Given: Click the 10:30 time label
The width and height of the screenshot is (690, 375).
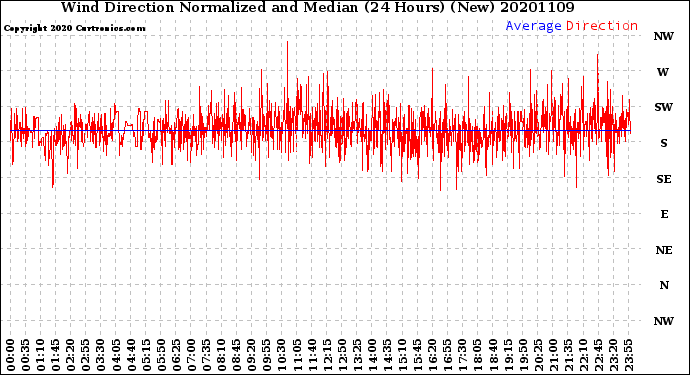Looking at the screenshot, I should point(282,355).
